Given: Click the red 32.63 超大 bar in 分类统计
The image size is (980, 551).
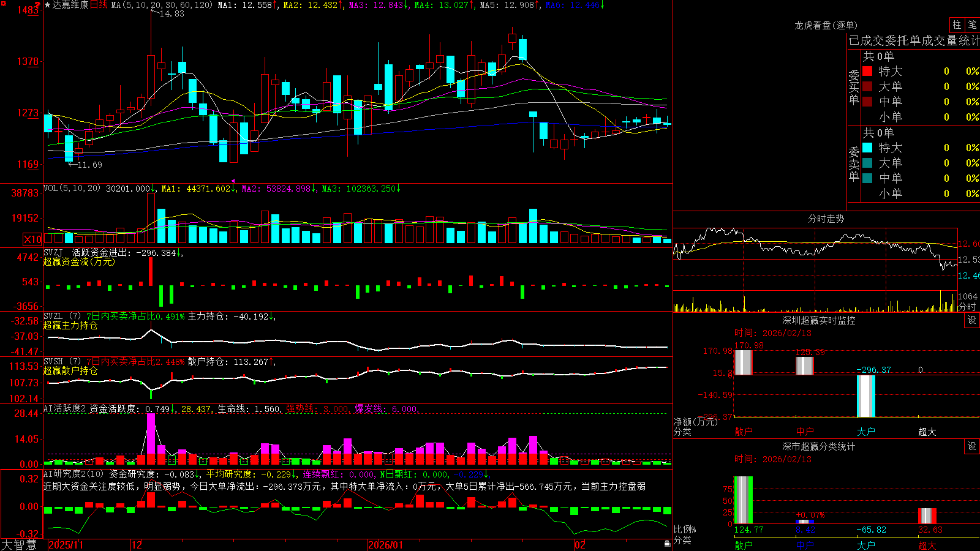Looking at the screenshot, I should point(927,516).
